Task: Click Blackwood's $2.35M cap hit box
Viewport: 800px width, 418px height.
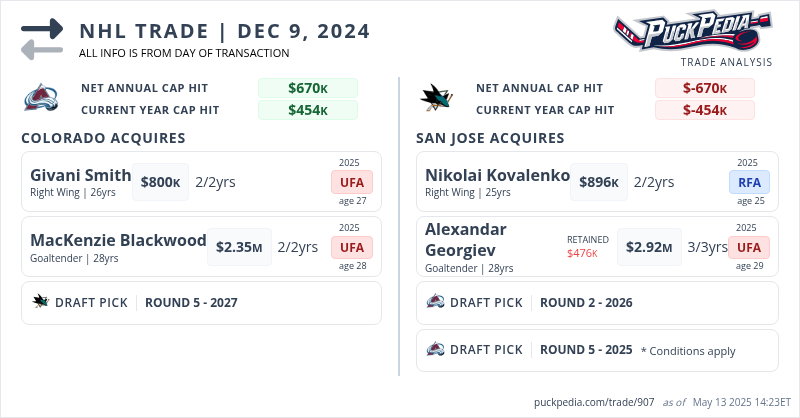Action: [239, 247]
